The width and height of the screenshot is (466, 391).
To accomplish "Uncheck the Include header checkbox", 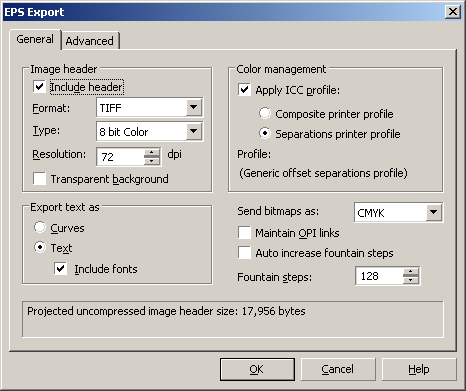I will 39,87.
